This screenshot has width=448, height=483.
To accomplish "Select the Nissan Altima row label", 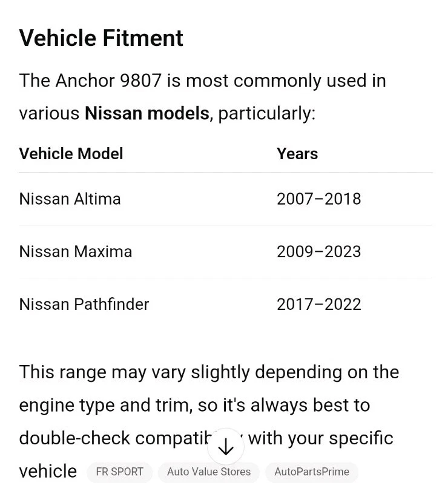I will (70, 199).
